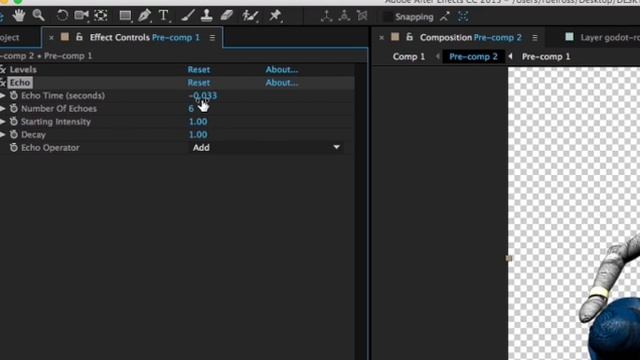Image resolution: width=640 pixels, height=360 pixels.
Task: Open About for Echo effect
Action: (282, 82)
